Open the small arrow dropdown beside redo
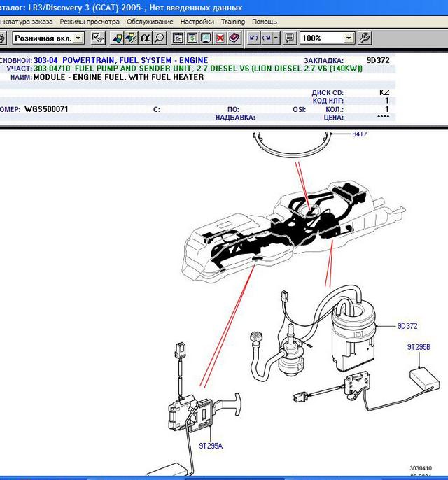The height and width of the screenshot is (480, 448). point(276,38)
